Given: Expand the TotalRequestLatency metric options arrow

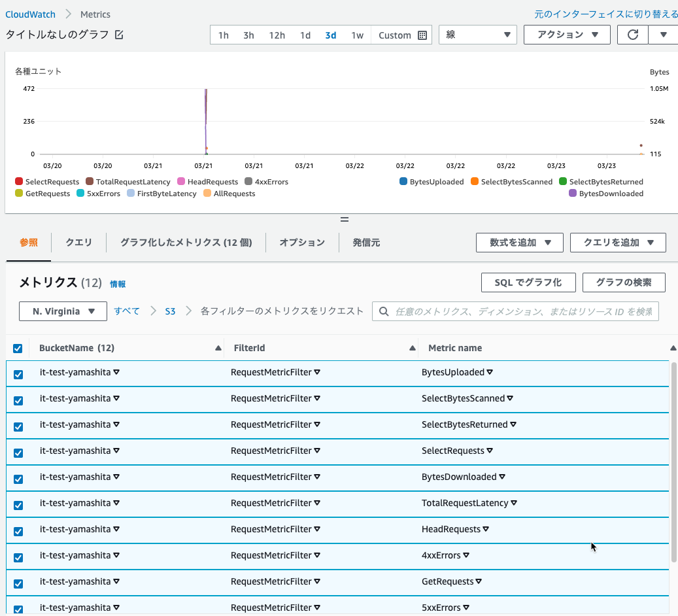Looking at the screenshot, I should click(x=514, y=503).
